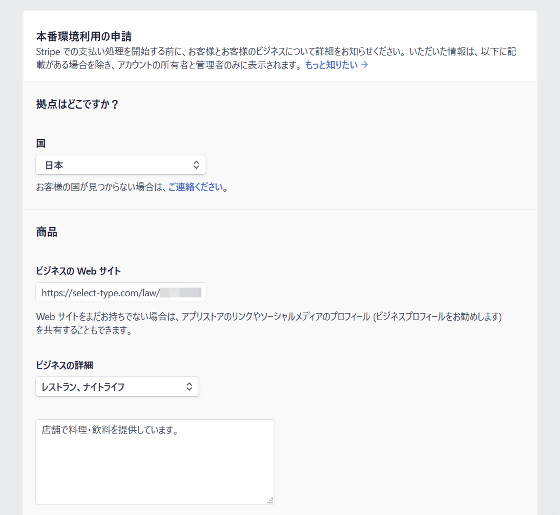Click the Web サイトをまだお持ちでない場合 help text

[269, 323]
